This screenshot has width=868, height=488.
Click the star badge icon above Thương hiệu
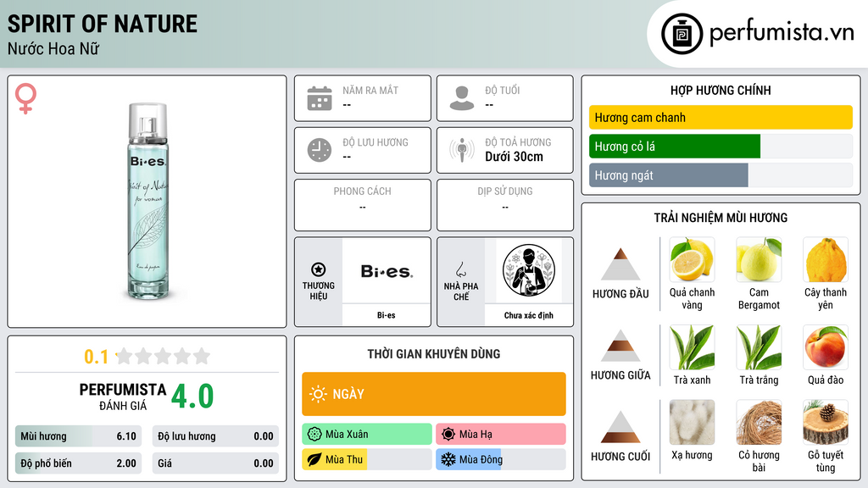319,269
